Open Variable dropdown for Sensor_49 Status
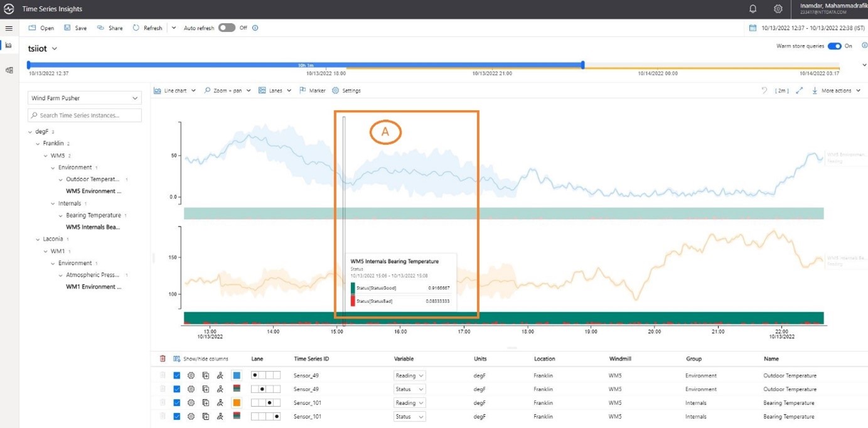The image size is (868, 428). pyautogui.click(x=409, y=389)
